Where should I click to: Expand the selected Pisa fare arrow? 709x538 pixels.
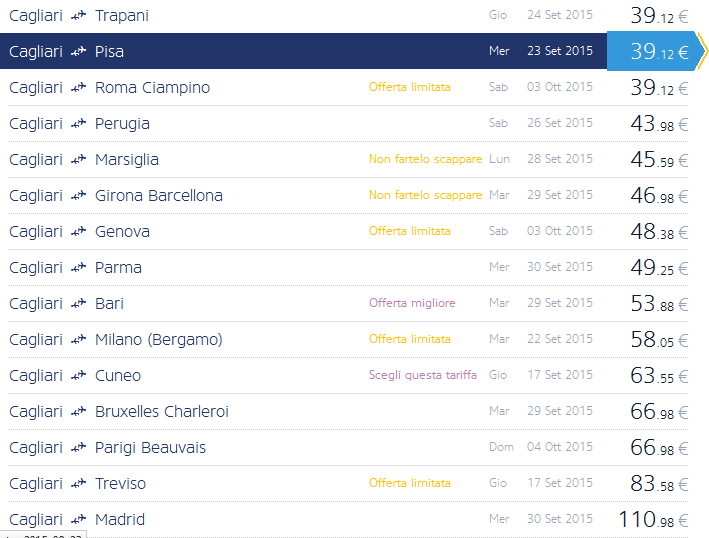pyautogui.click(x=701, y=52)
